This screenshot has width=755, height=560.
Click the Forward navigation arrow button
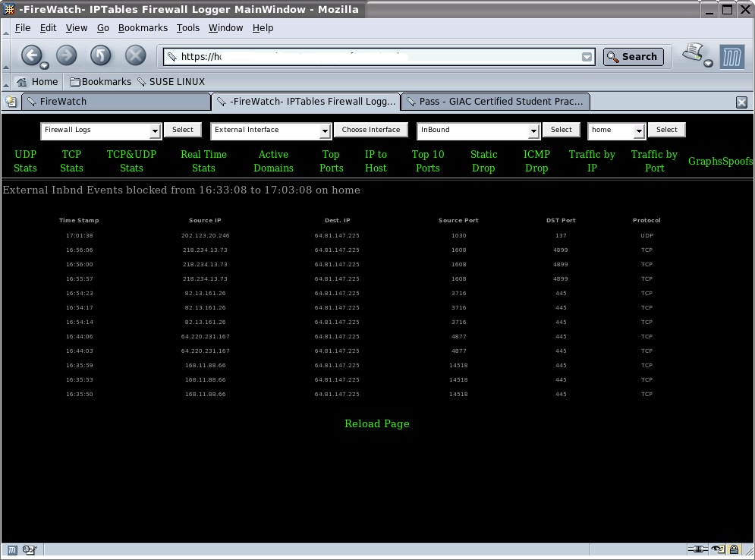click(x=66, y=55)
